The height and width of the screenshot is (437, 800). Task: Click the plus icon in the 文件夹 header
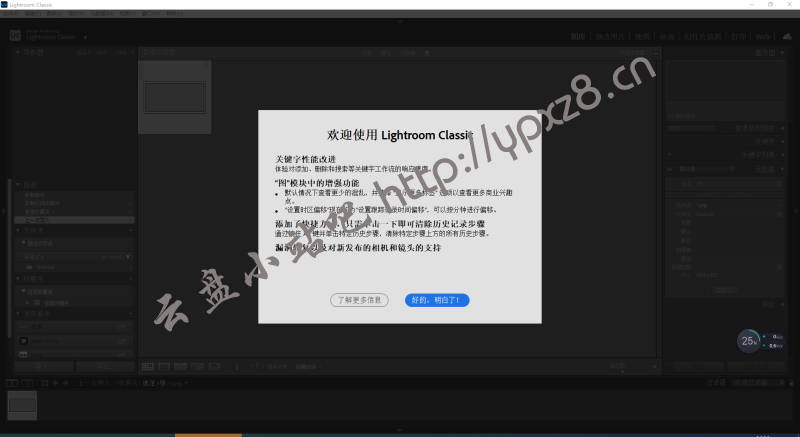130,231
